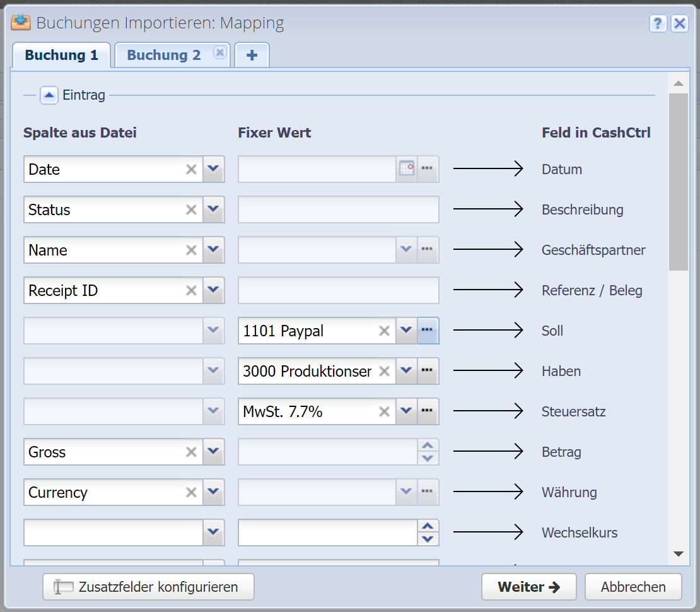The image size is (700, 612).
Task: Add a new booking tab with plus
Action: tap(252, 55)
